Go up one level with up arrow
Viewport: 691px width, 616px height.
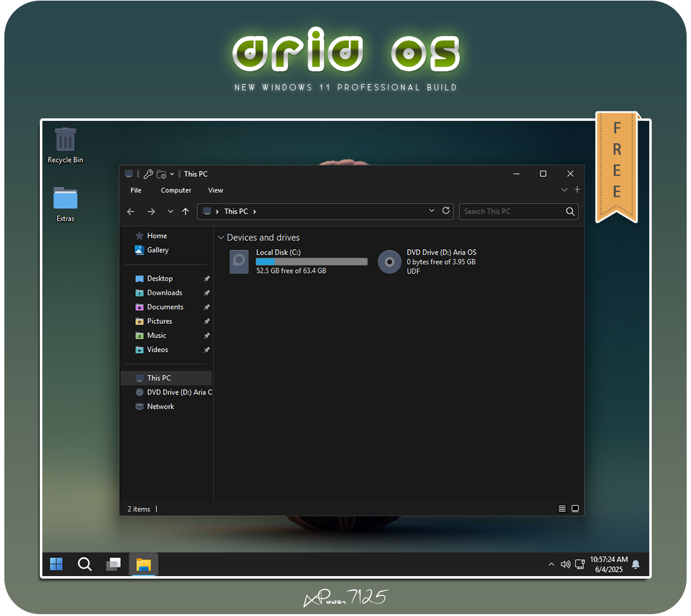point(186,212)
